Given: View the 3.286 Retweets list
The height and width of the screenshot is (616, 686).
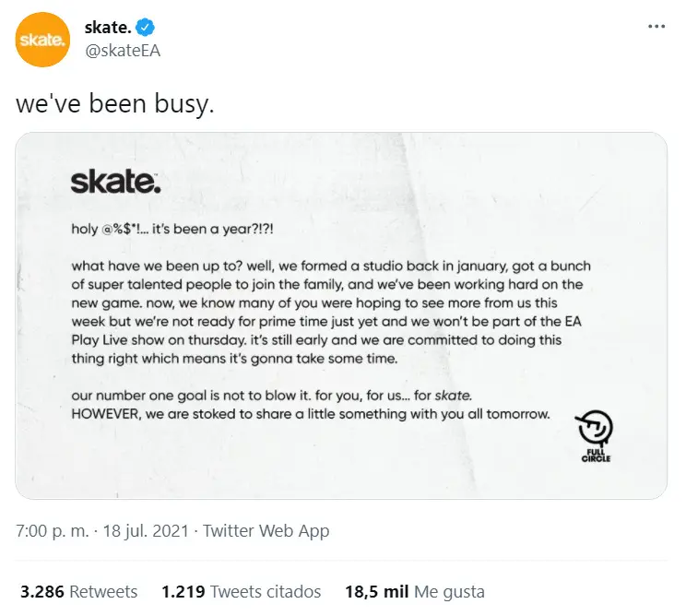Looking at the screenshot, I should point(78,591).
